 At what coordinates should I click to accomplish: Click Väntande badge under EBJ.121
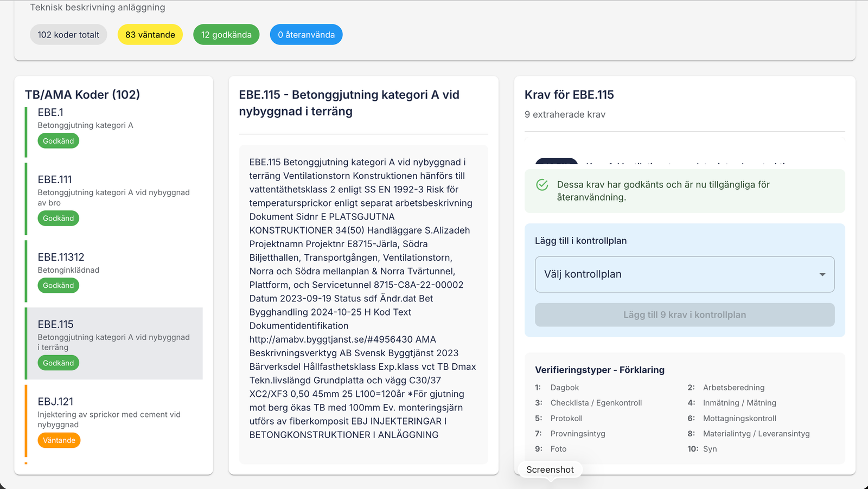(59, 440)
